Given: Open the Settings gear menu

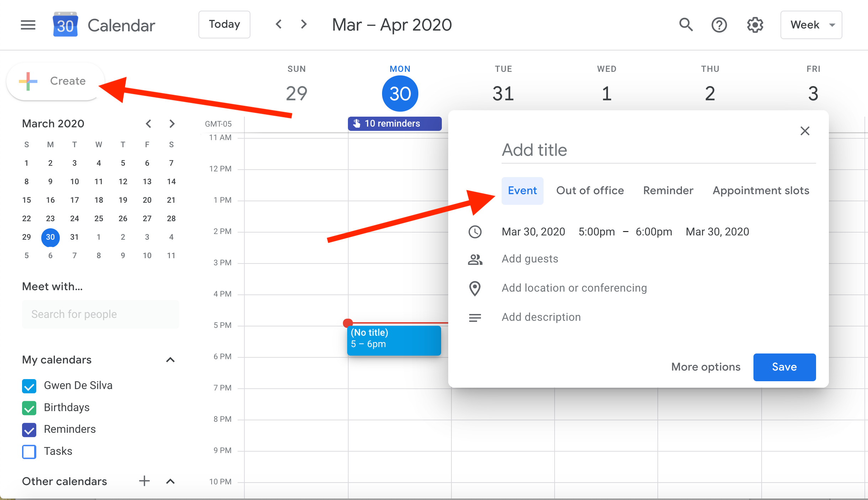Looking at the screenshot, I should [755, 25].
